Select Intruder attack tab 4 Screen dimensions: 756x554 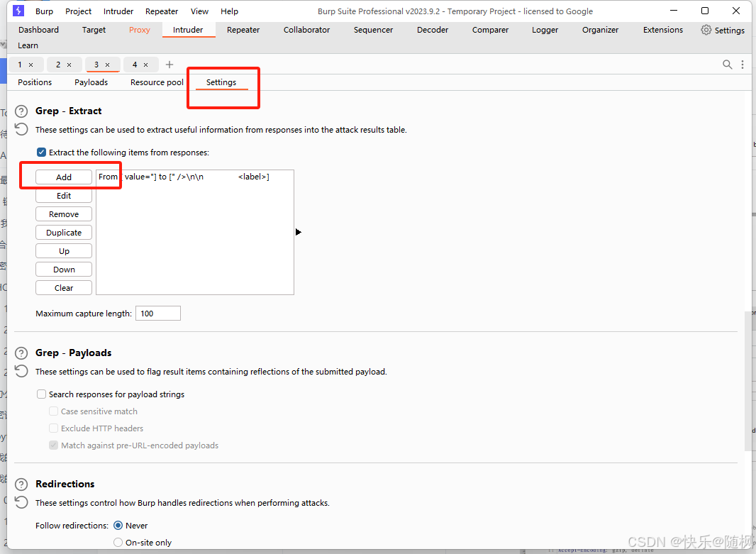(135, 65)
